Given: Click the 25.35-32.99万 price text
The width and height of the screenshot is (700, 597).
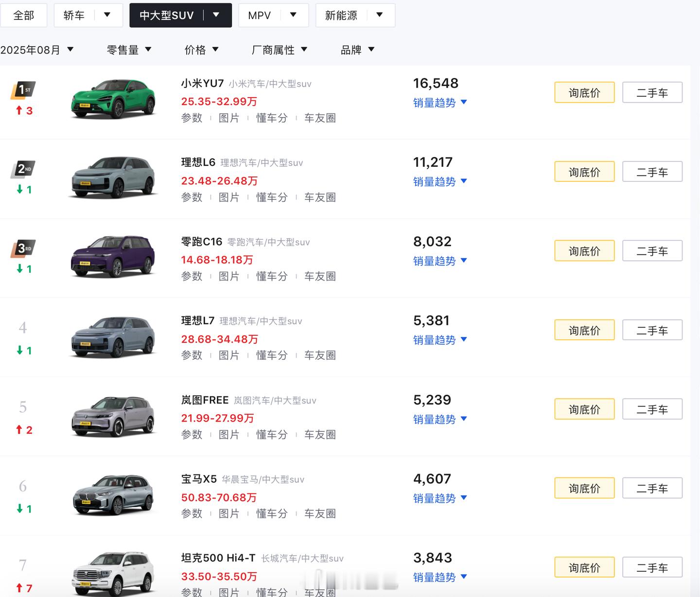Looking at the screenshot, I should click(x=219, y=102).
